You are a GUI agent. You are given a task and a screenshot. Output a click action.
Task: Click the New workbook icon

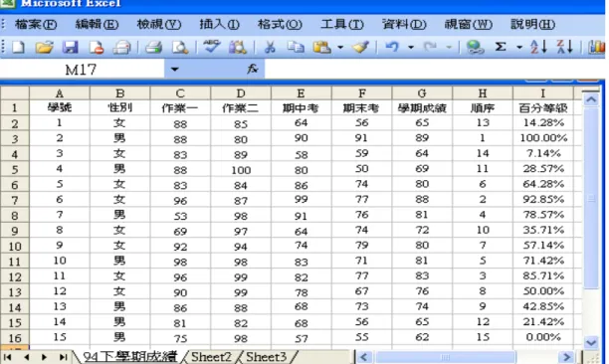tap(18, 47)
